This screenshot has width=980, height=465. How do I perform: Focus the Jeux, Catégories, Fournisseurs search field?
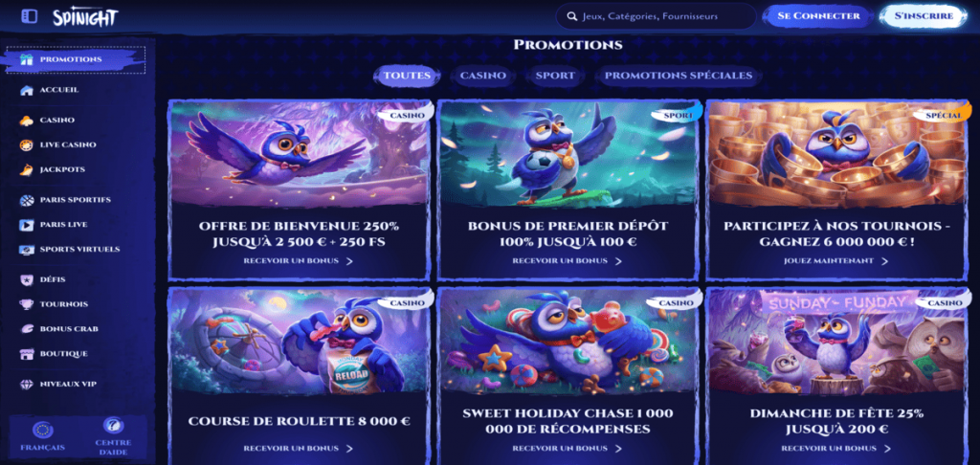coord(656,17)
